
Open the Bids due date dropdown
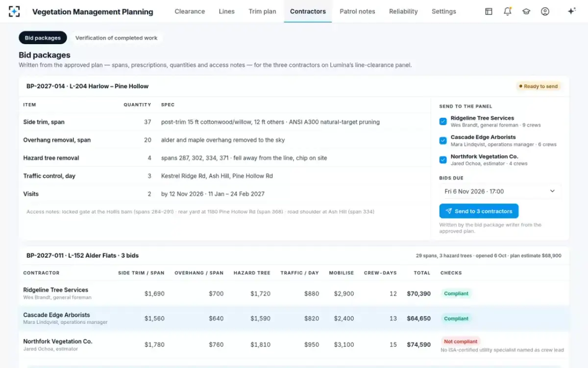click(500, 191)
